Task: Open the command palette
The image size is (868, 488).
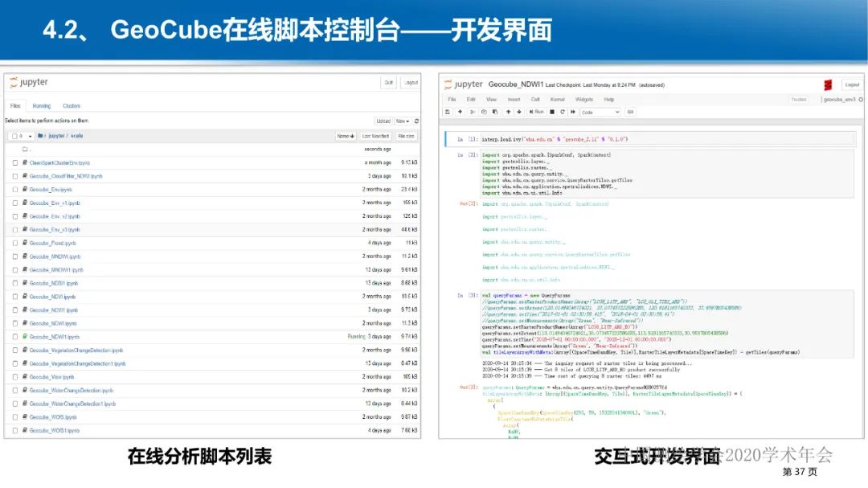Action: pos(630,112)
